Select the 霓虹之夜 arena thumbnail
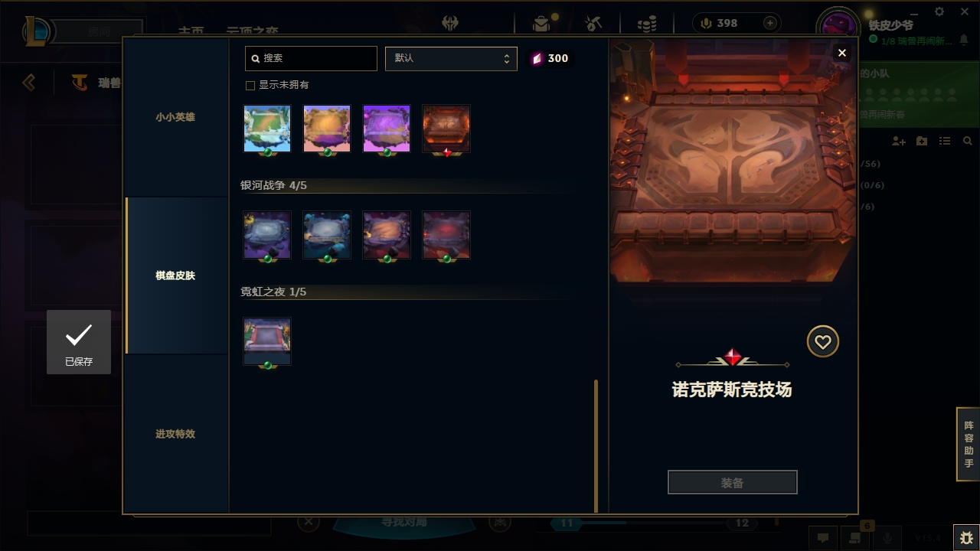Image resolution: width=980 pixels, height=551 pixels. 267,341
